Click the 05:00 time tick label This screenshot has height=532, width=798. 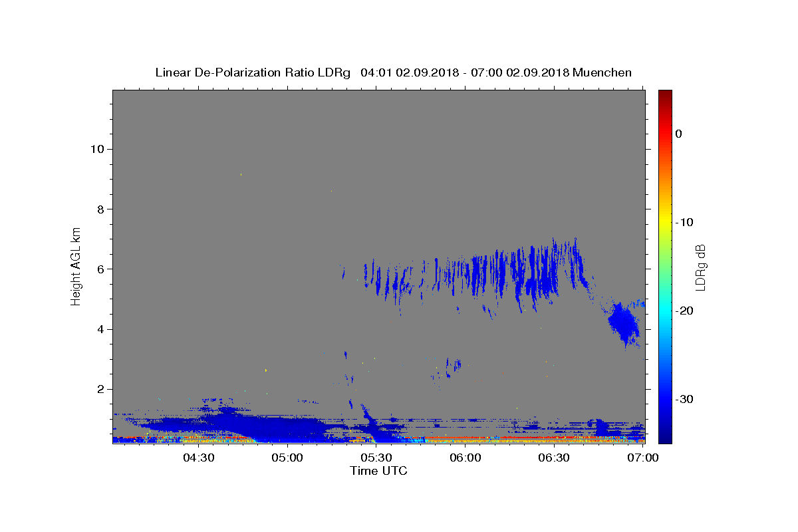[287, 458]
